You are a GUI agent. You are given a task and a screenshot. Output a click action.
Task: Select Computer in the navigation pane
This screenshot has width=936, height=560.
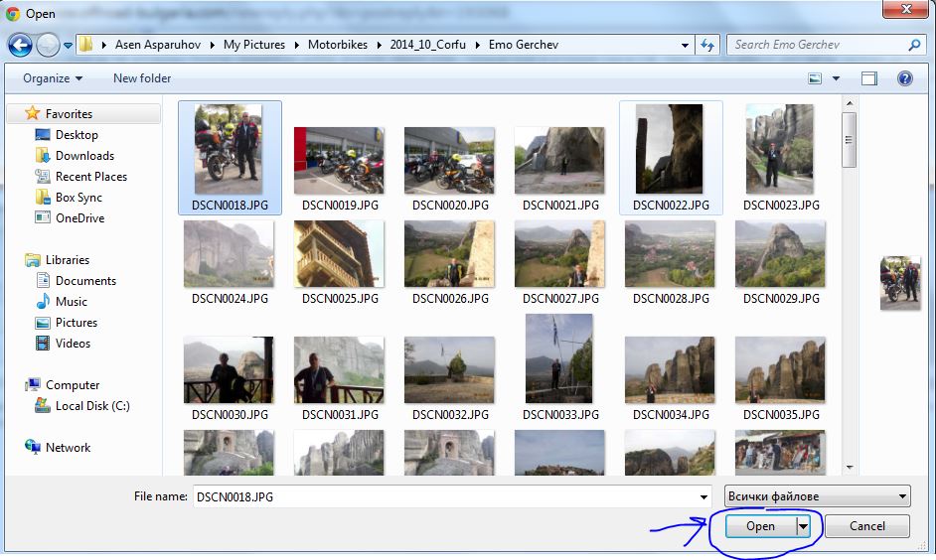(73, 385)
